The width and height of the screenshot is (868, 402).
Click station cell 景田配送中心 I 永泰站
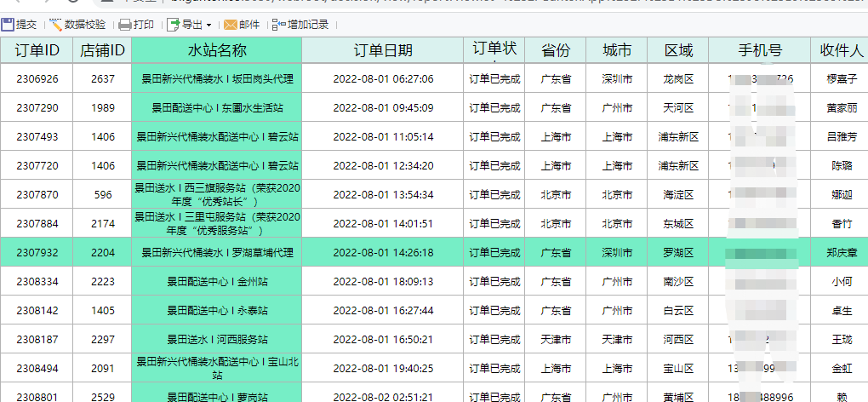click(217, 310)
